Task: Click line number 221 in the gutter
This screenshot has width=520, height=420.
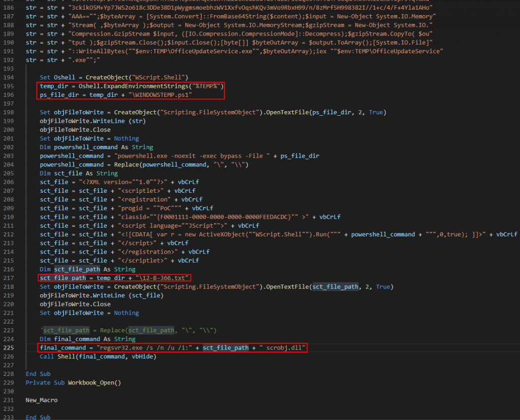Action: click(9, 313)
